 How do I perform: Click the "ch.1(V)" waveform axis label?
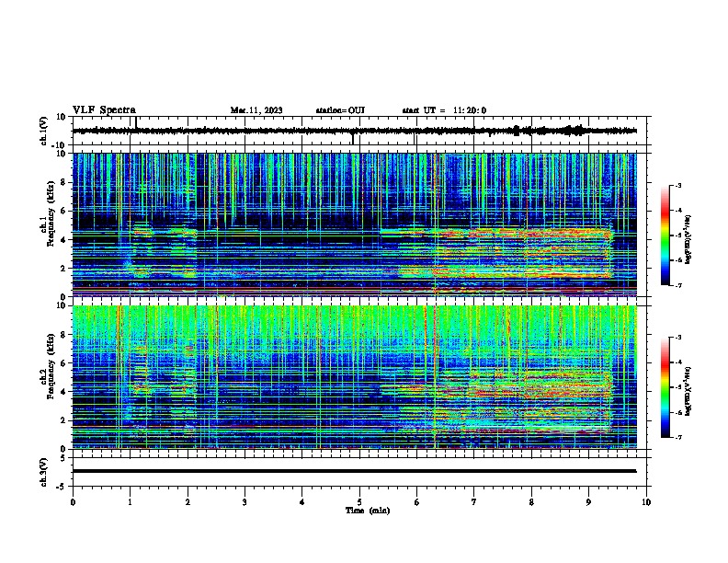pos(44,131)
